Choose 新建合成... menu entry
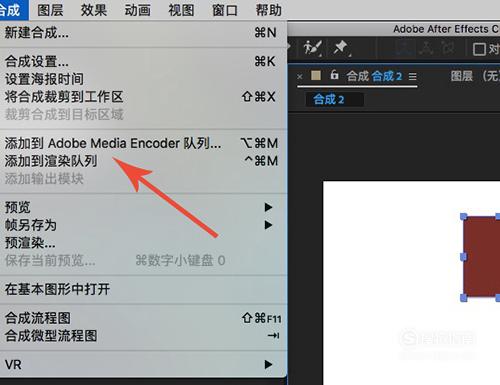This screenshot has width=500, height=385. point(143,33)
